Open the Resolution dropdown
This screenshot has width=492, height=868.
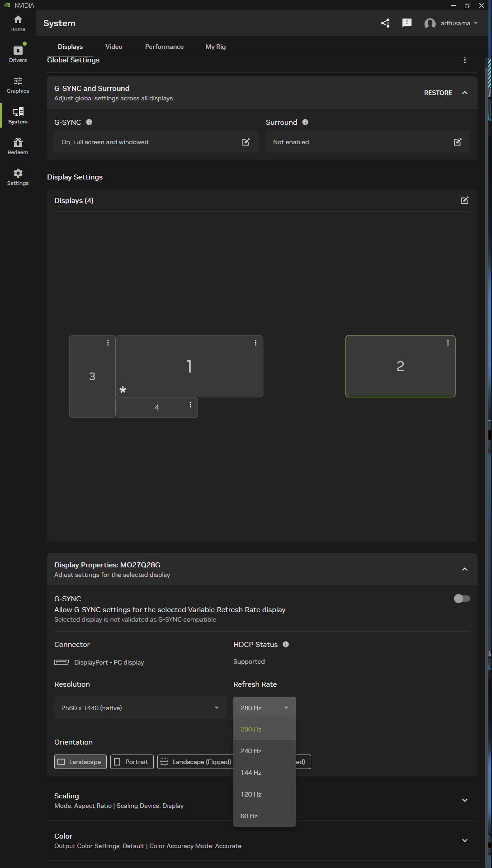point(140,708)
